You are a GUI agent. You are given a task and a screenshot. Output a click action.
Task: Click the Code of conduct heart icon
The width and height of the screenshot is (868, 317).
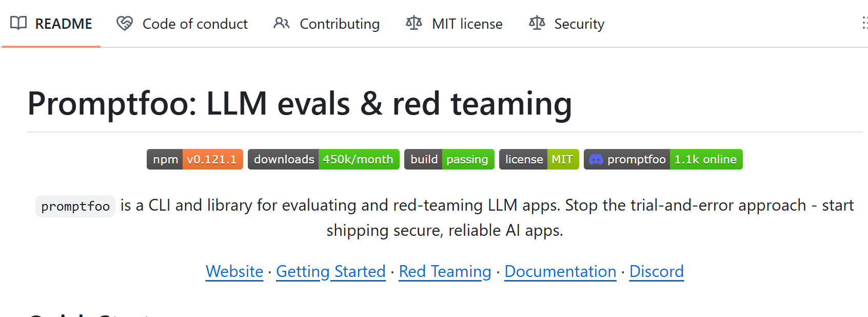(x=124, y=24)
